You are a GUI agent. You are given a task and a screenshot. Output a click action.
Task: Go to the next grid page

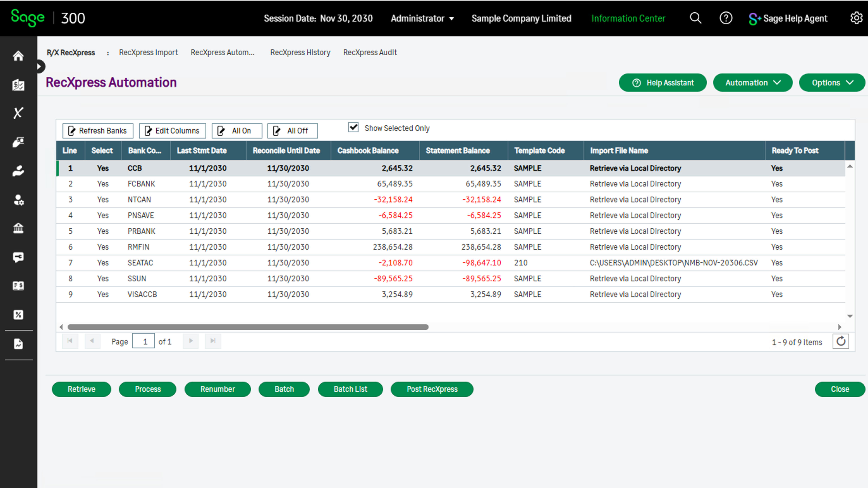[191, 341]
